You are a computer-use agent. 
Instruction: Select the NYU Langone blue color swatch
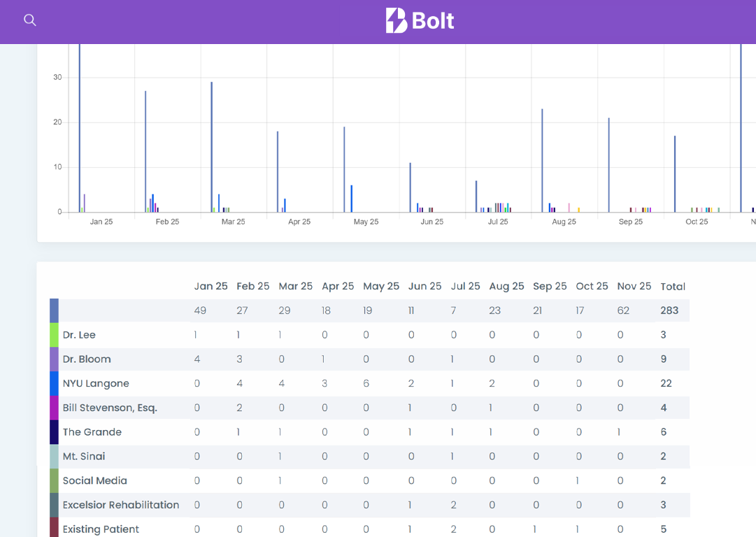click(55, 383)
